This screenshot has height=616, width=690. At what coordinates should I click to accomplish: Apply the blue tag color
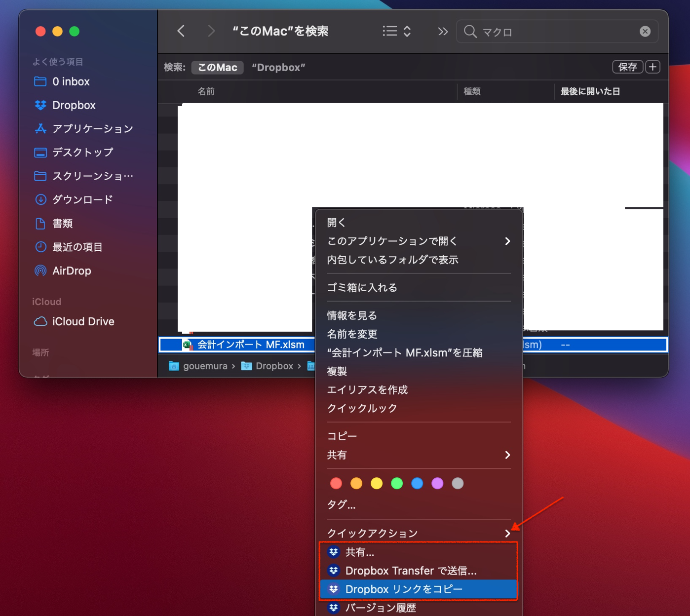click(x=417, y=483)
